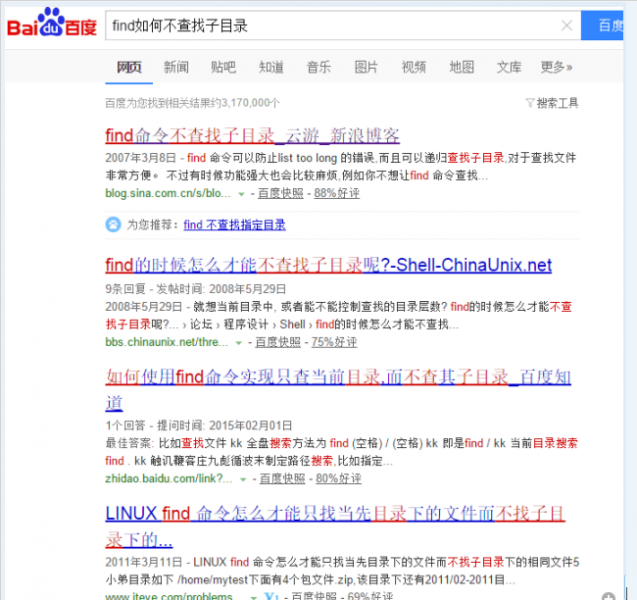Click the paw recommendation icon beside 为您推荐

pyautogui.click(x=113, y=224)
